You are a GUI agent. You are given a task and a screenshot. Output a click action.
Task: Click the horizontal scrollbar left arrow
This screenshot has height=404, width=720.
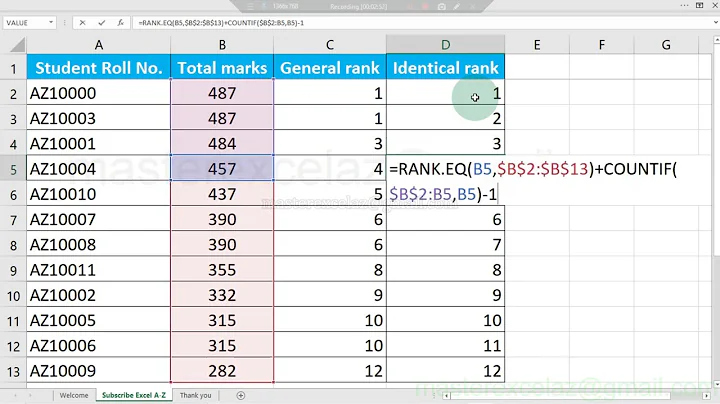tap(446, 396)
